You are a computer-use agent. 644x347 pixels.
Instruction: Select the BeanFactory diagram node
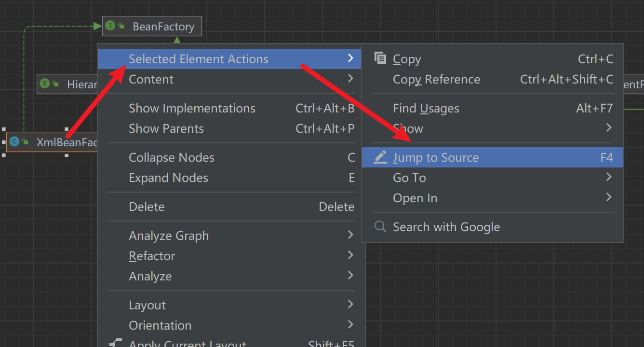[163, 27]
